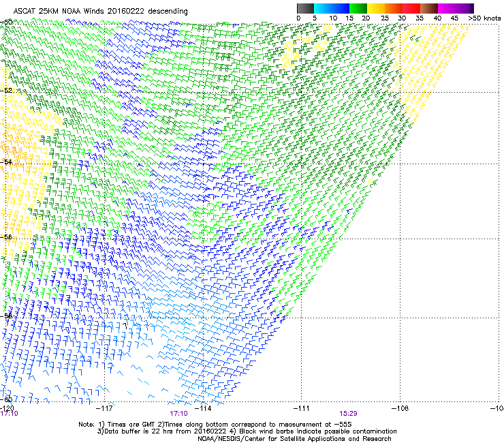Screen dimensions: 504x443
Task: Click the -108 longitude axis label
Action: click(400, 408)
